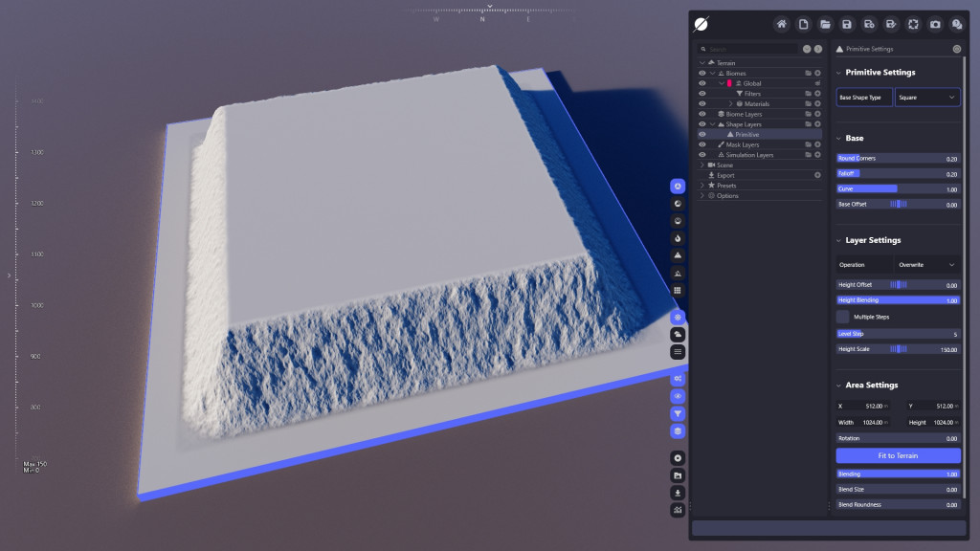
Task: Expand the Options tree node
Action: click(702, 195)
